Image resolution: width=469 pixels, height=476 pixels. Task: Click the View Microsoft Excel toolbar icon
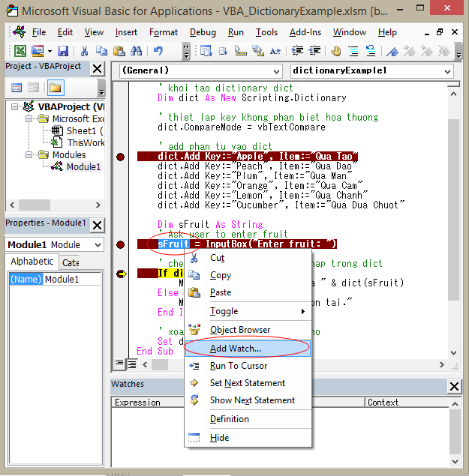(20, 51)
